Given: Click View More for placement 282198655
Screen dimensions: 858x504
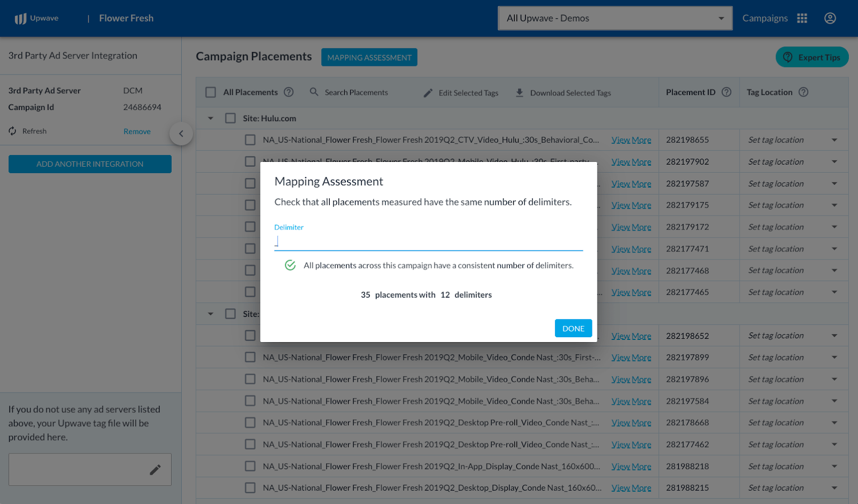Looking at the screenshot, I should 631,140.
